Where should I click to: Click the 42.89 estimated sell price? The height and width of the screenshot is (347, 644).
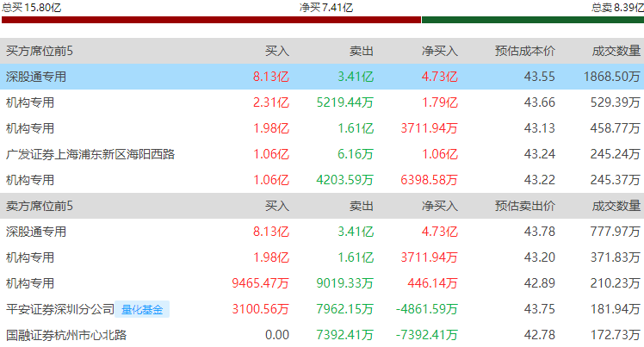pyautogui.click(x=539, y=284)
